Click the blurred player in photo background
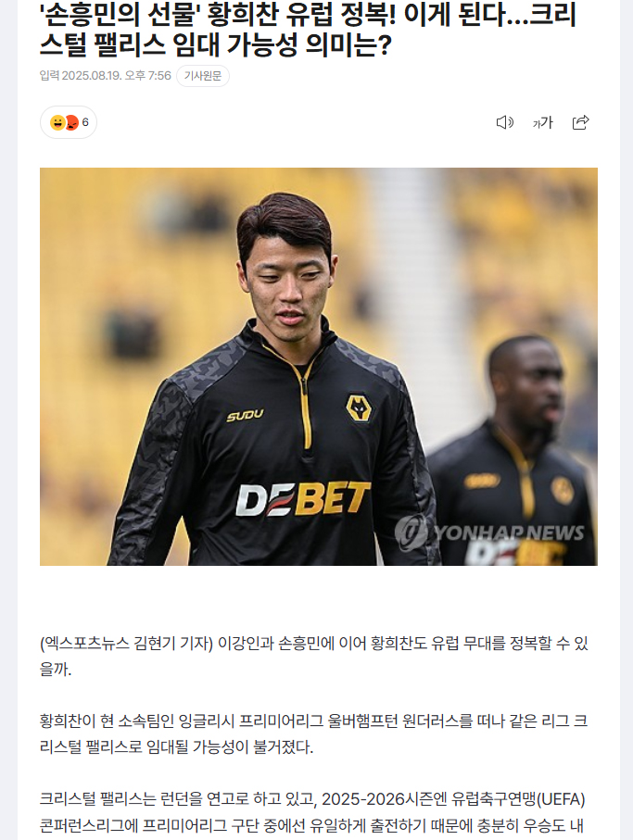The width and height of the screenshot is (633, 840). pyautogui.click(x=514, y=450)
